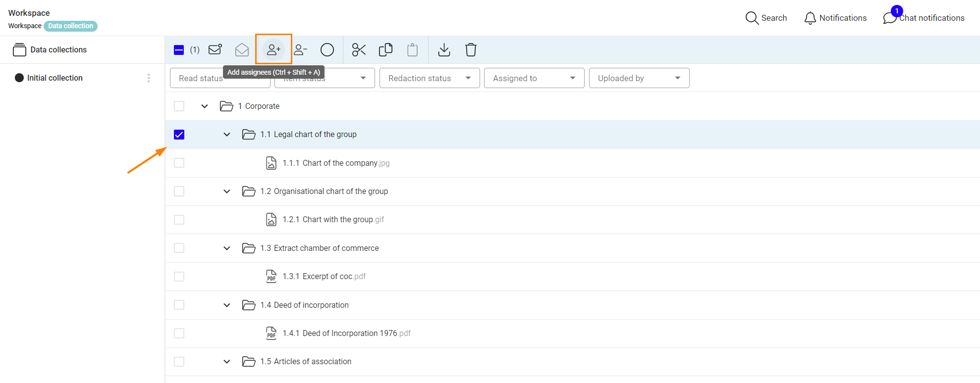The height and width of the screenshot is (383, 980).
Task: Check the 1 Corporate folder checkbox
Action: pos(179,106)
